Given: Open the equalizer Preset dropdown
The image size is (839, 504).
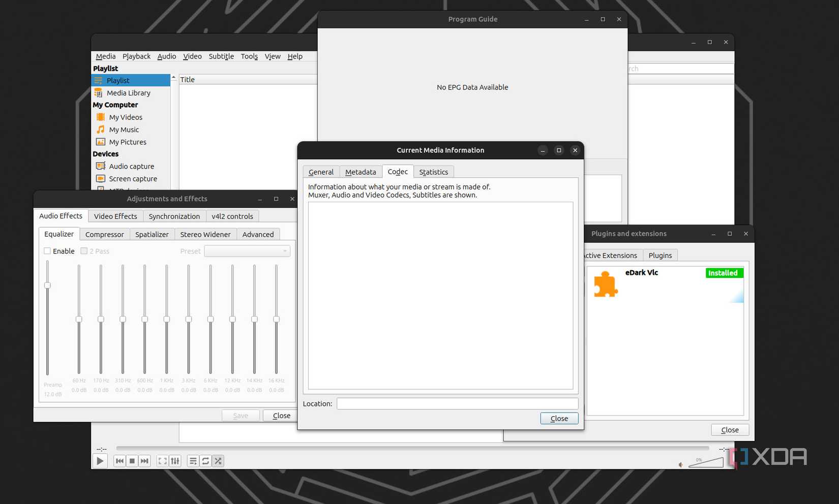Looking at the screenshot, I should [247, 251].
